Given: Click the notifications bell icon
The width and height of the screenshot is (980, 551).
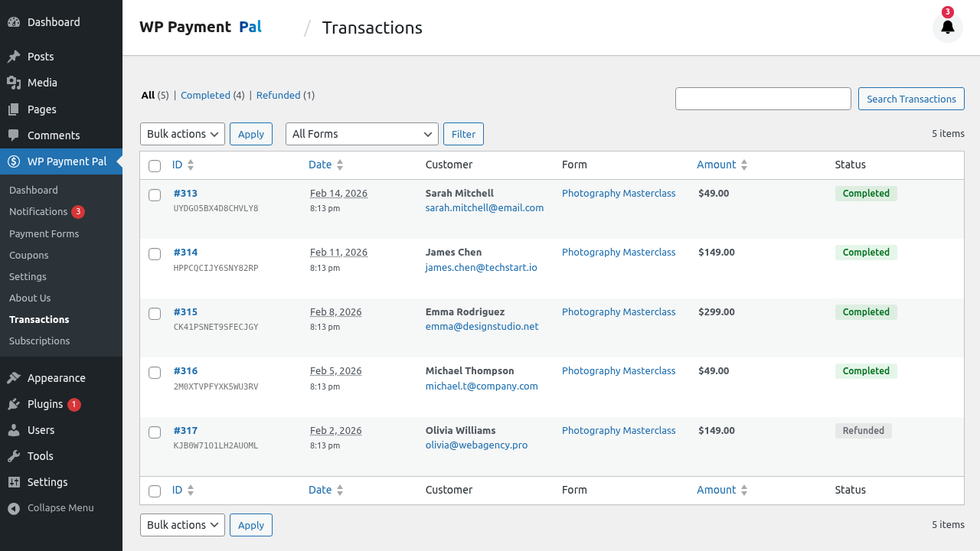Looking at the screenshot, I should [x=947, y=27].
